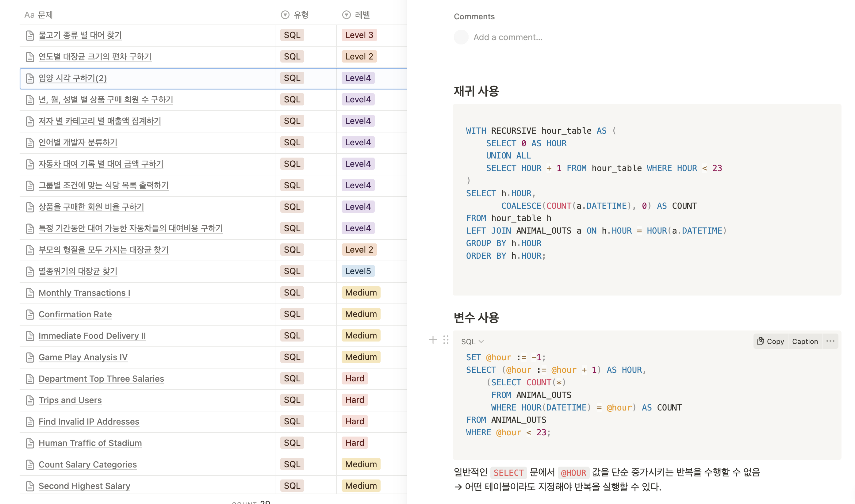Open the Department Top Three Salaries page
This screenshot has width=855, height=504.
(x=101, y=379)
